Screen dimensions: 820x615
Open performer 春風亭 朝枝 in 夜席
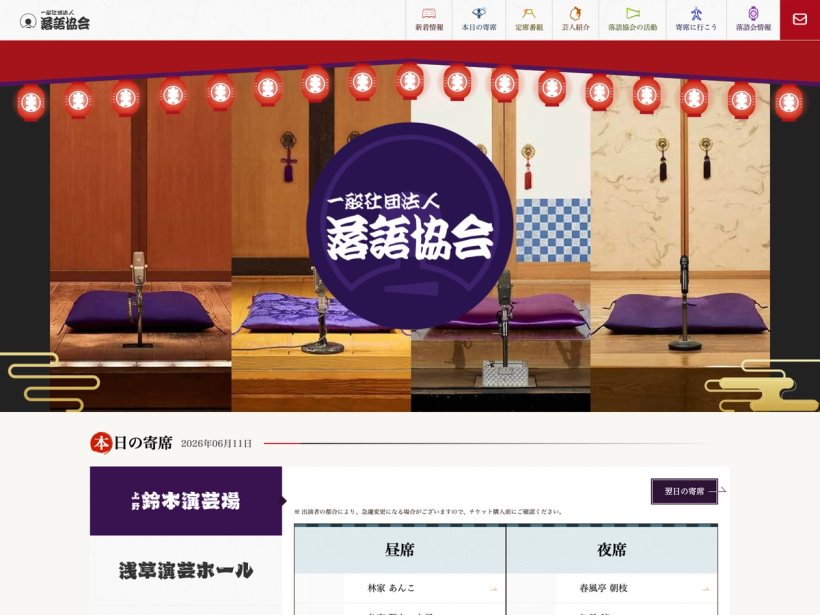coord(612,588)
